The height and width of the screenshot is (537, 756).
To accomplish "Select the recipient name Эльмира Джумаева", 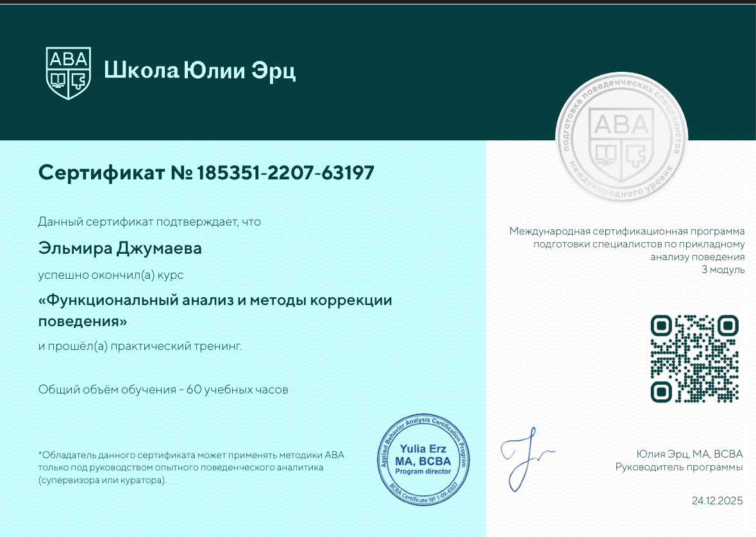I will pyautogui.click(x=120, y=249).
